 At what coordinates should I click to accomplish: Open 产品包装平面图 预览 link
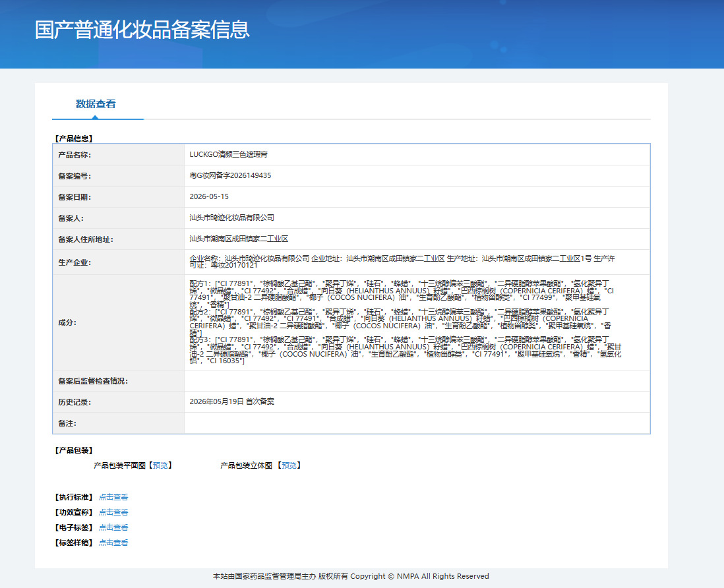point(160,465)
